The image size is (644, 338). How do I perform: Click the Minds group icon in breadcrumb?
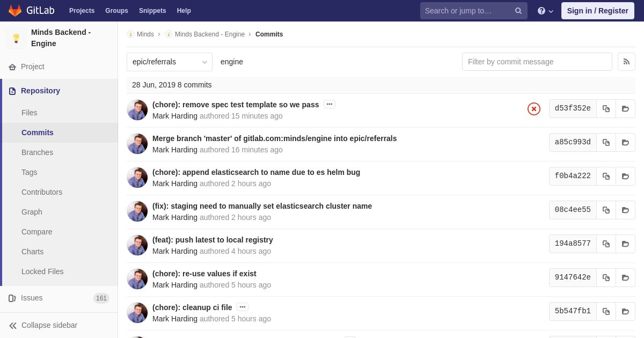(130, 34)
